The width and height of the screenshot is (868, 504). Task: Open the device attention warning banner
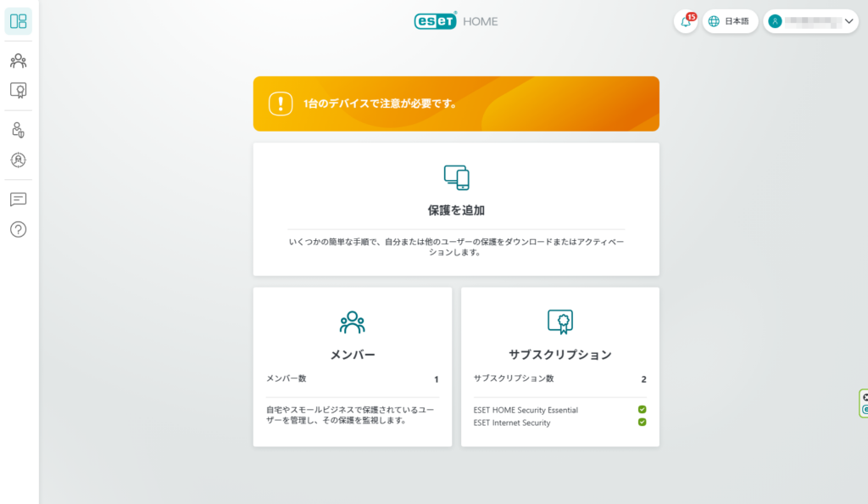[x=456, y=104]
